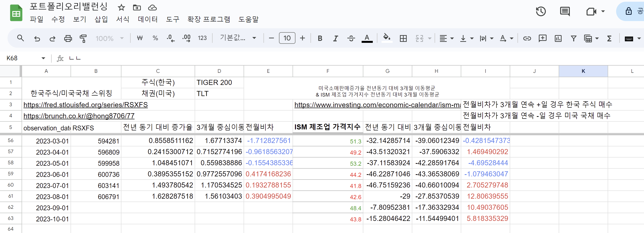The width and height of the screenshot is (644, 233).
Task: Open the fill color picker
Action: click(387, 38)
